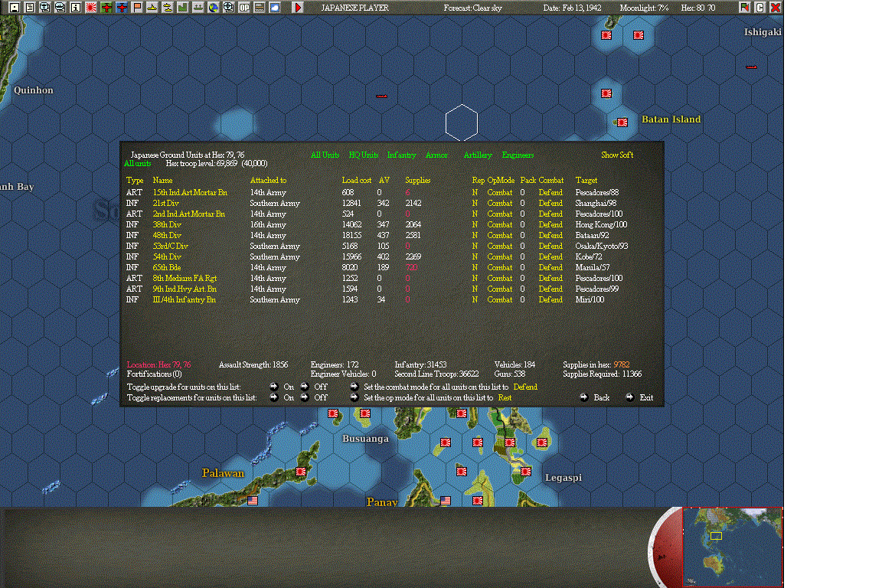Toggle Rep 'N' for 65th Bde

(x=475, y=267)
